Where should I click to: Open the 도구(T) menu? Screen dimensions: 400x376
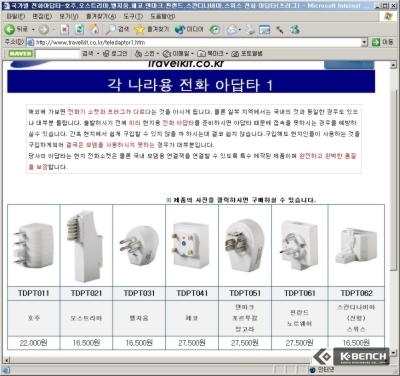click(x=133, y=16)
